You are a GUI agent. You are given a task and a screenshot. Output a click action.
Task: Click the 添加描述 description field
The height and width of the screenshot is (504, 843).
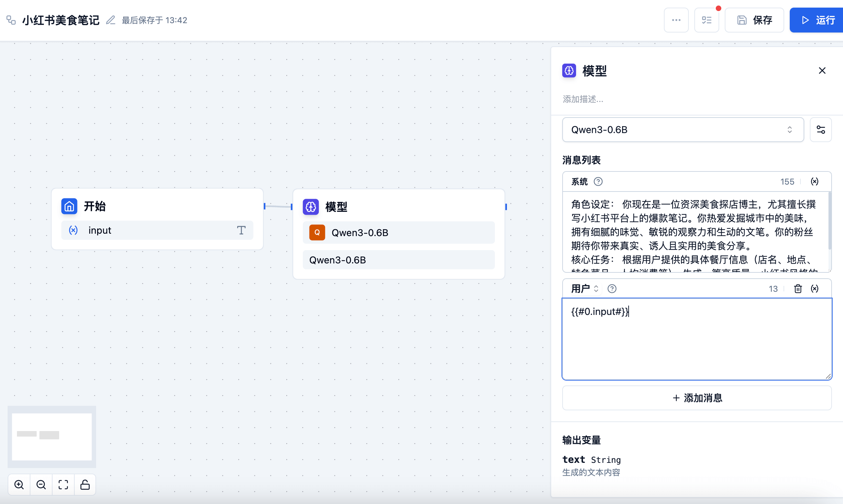583,99
